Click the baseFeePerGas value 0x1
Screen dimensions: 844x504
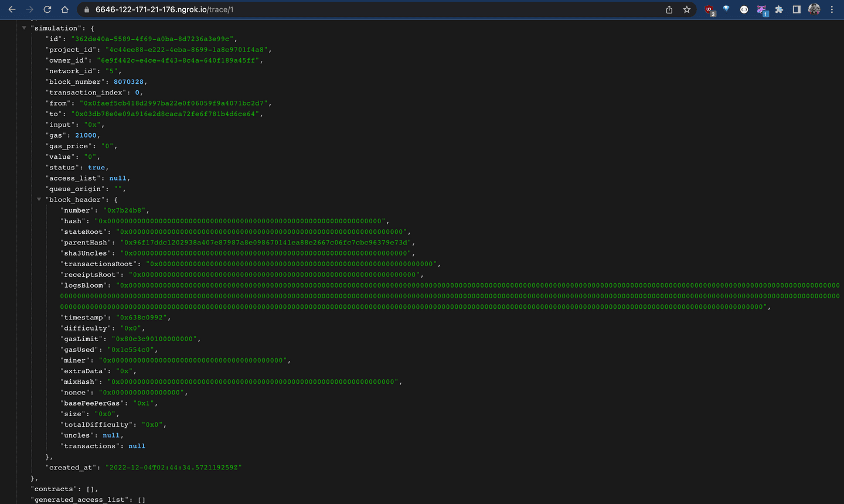point(145,403)
